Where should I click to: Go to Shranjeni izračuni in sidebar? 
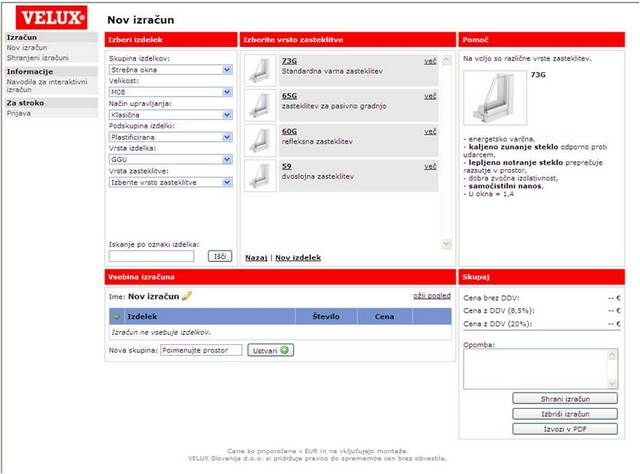(x=38, y=57)
